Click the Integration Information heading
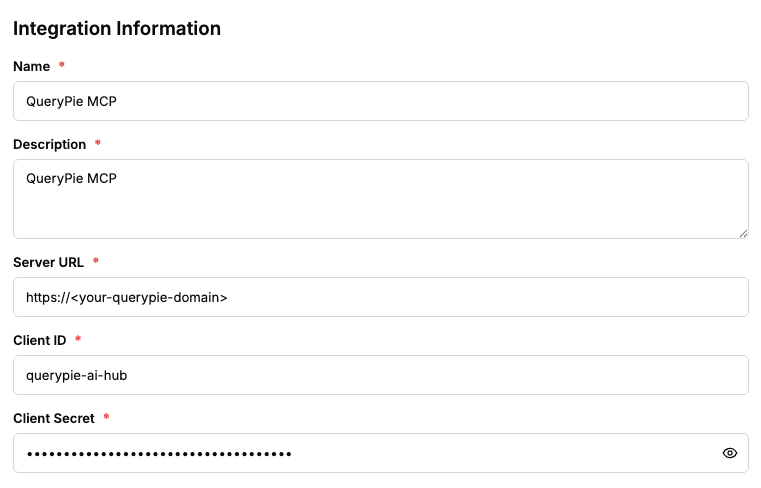This screenshot has width=761, height=488. tap(117, 28)
